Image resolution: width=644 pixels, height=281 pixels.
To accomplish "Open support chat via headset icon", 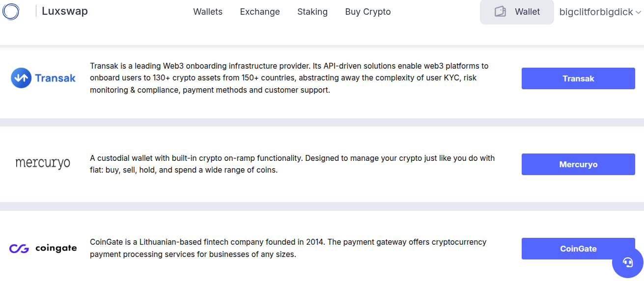I will tap(628, 262).
